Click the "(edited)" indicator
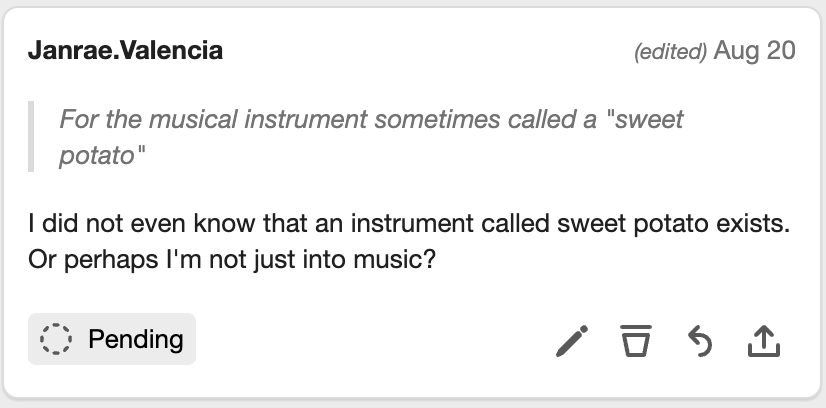 pos(671,52)
